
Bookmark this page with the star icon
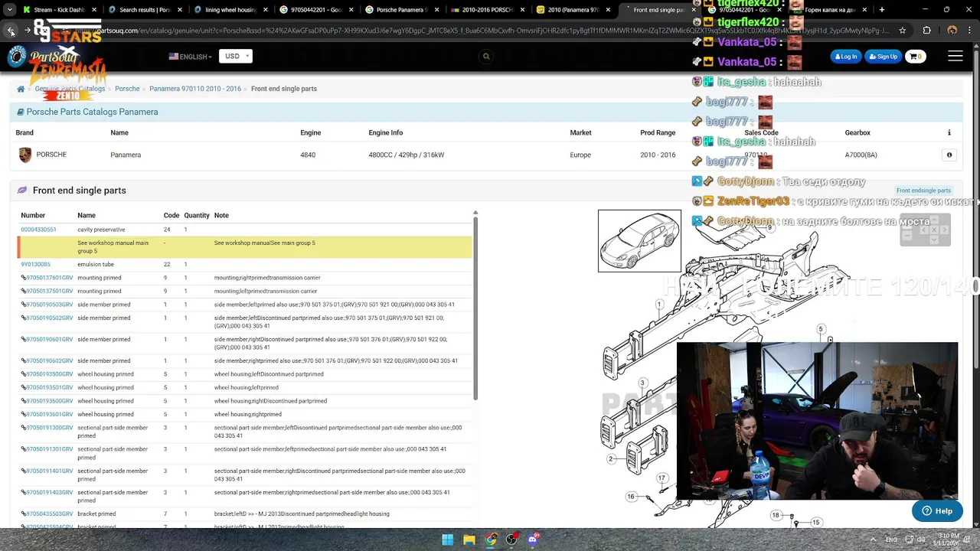pyautogui.click(x=903, y=31)
